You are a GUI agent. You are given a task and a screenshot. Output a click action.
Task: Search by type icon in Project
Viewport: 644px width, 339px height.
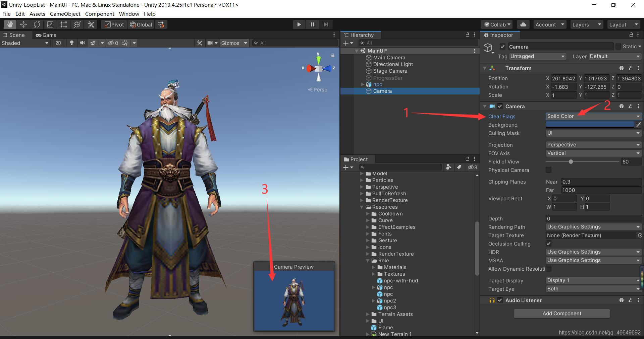coord(449,167)
